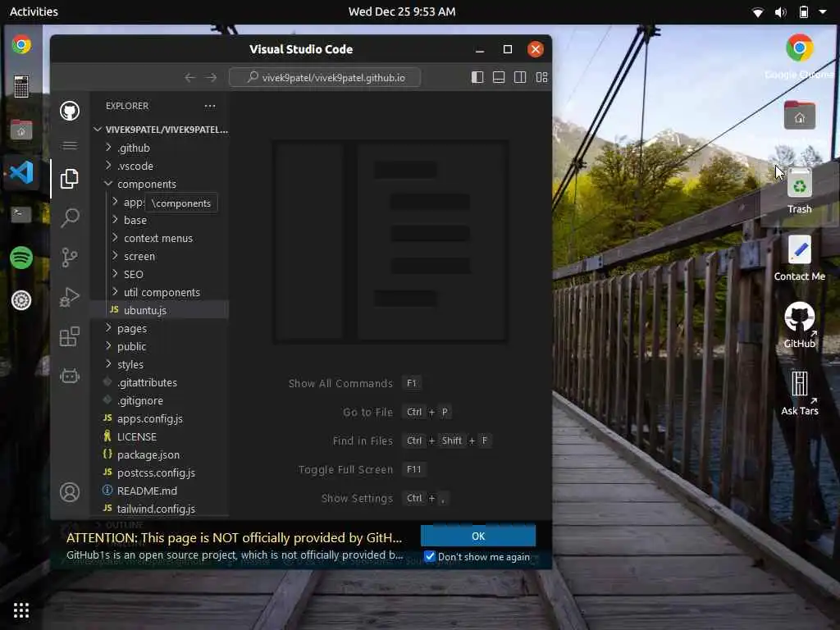Expand the styles folder
Viewport: 840px width, 630px height.
tap(161, 364)
